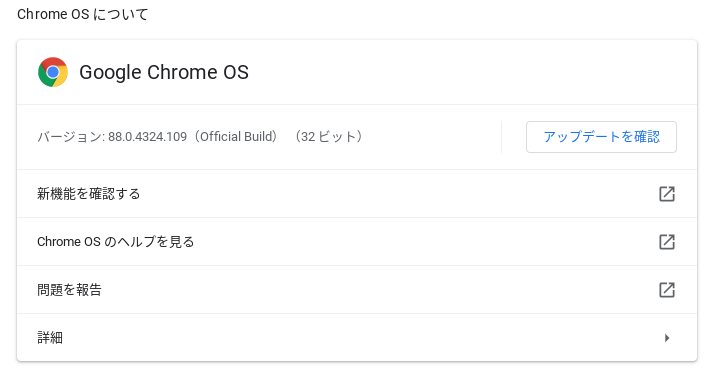Image resolution: width=712 pixels, height=372 pixels.
Task: Open external link icon next to 問題を報告
Action: click(667, 290)
